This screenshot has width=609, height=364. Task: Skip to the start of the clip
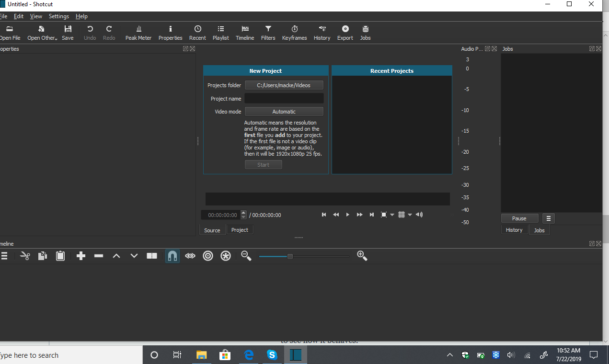[324, 215]
